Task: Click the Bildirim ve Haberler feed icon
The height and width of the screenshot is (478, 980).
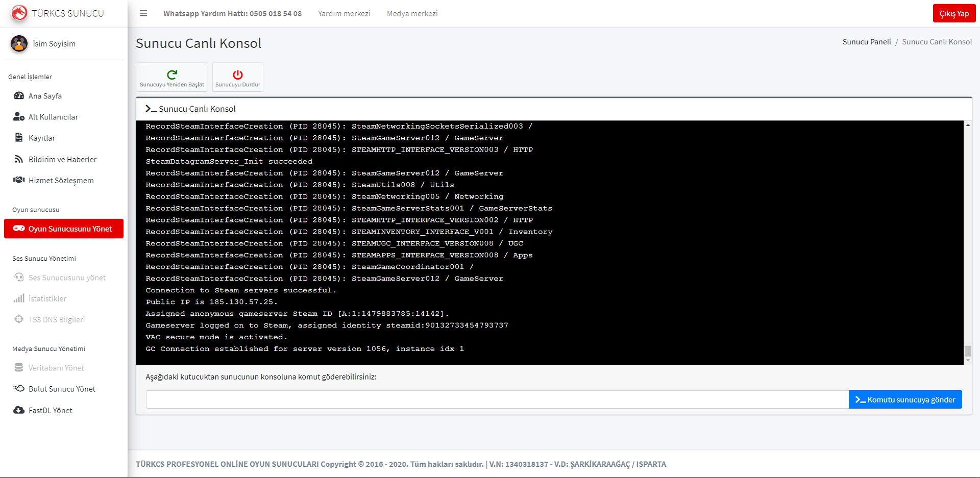Action: [19, 159]
